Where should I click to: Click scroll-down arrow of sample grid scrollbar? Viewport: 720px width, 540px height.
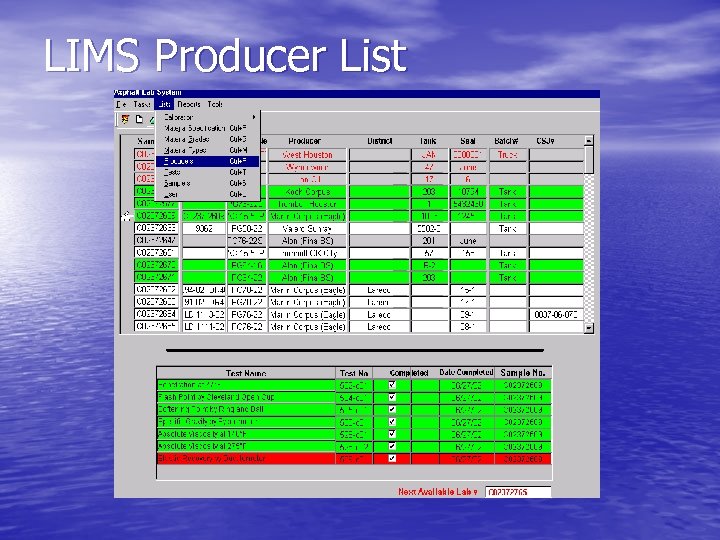click(589, 328)
